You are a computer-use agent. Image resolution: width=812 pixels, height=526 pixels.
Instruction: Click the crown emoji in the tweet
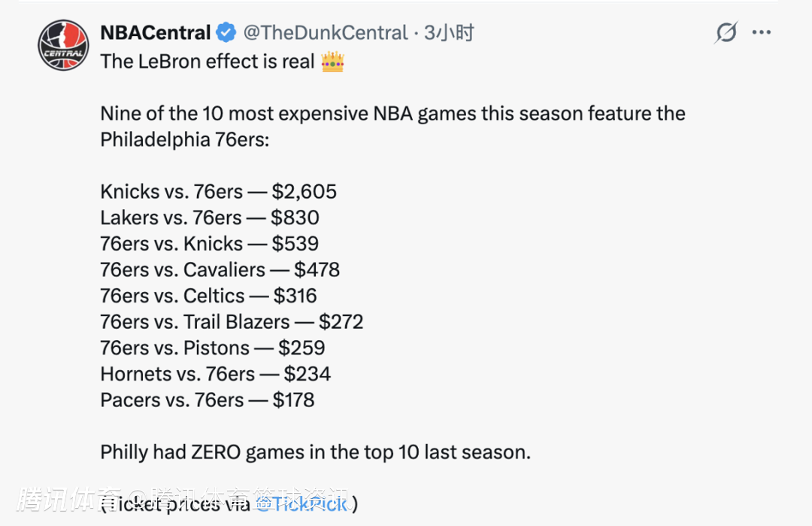(x=332, y=62)
